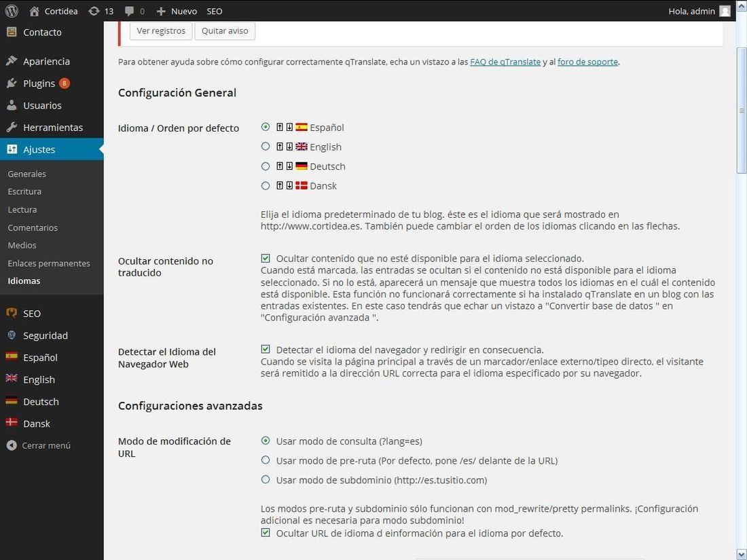
Task: Move Deutsch up with the up arrow
Action: 280,166
